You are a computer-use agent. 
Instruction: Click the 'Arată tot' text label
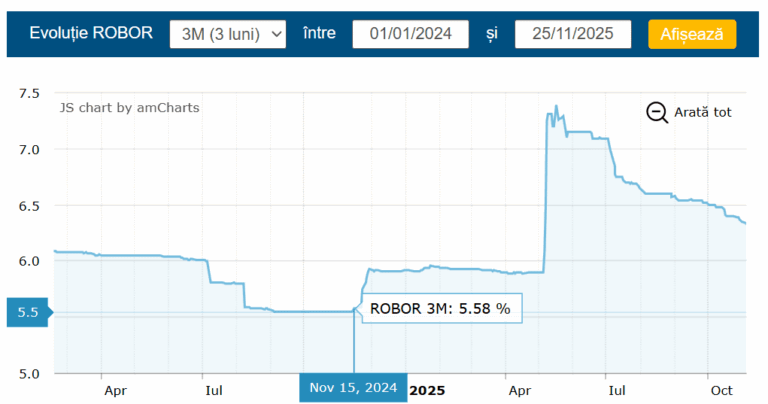point(702,112)
